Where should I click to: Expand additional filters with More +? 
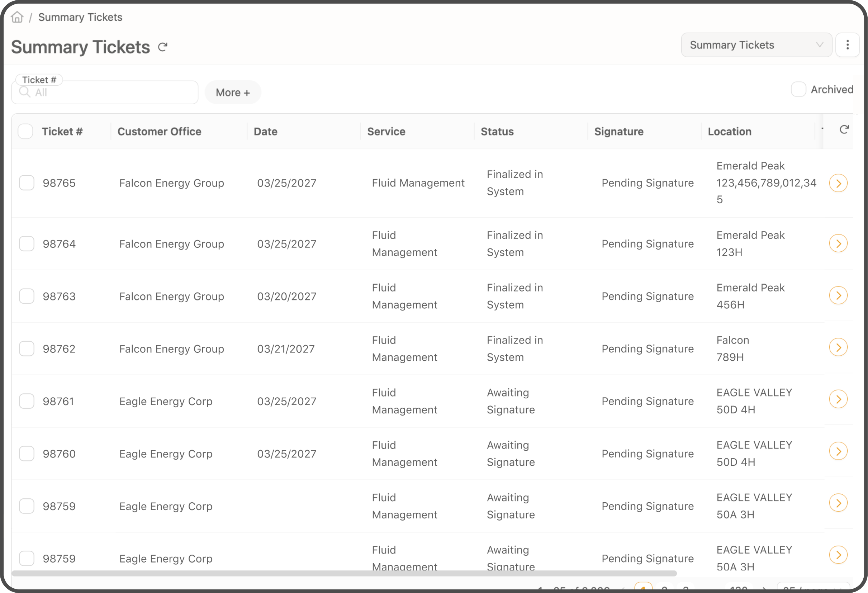point(232,92)
